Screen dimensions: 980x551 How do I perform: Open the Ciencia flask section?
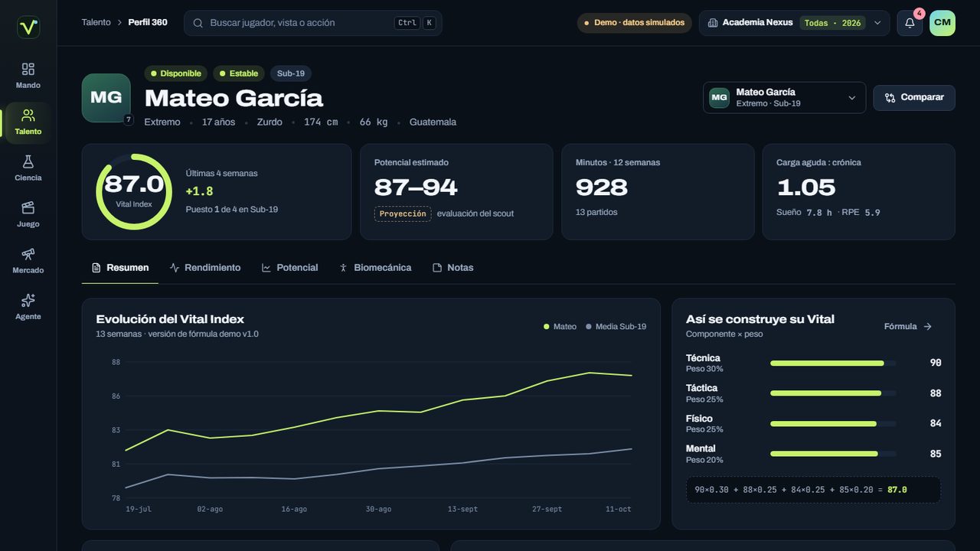[28, 168]
